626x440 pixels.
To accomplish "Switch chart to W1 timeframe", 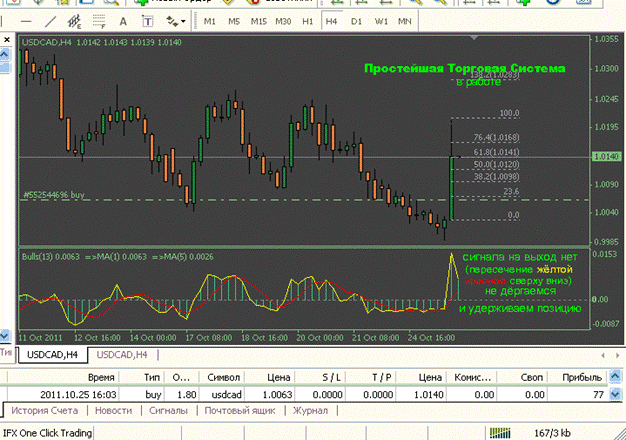I will tap(381, 21).
